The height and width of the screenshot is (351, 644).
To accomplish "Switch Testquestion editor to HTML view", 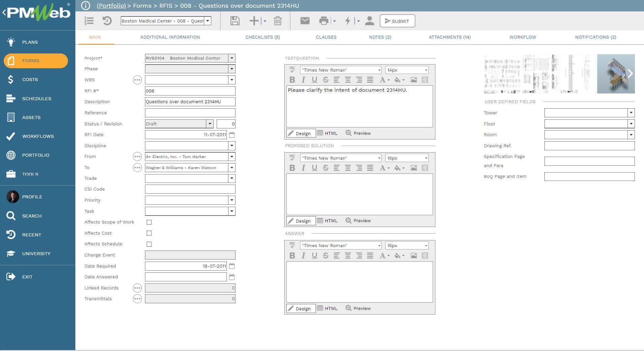I will [x=327, y=133].
